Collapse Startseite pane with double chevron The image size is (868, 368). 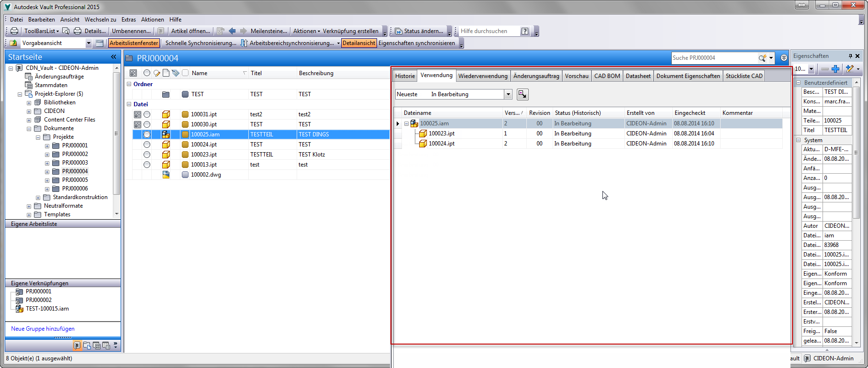tap(114, 57)
